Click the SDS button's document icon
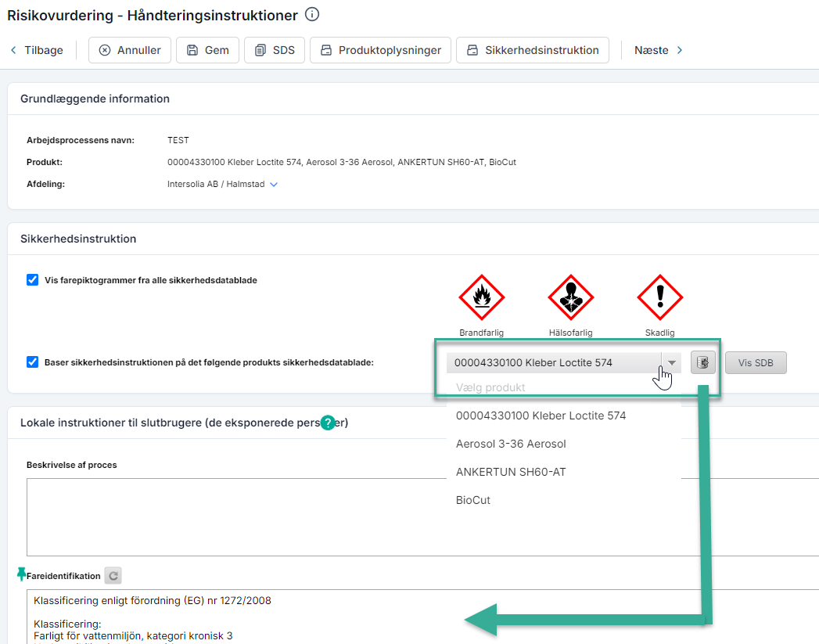Viewport: 819px width, 644px height. pyautogui.click(x=260, y=50)
